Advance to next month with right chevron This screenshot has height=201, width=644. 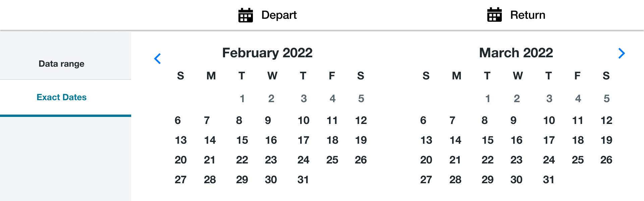coord(622,53)
